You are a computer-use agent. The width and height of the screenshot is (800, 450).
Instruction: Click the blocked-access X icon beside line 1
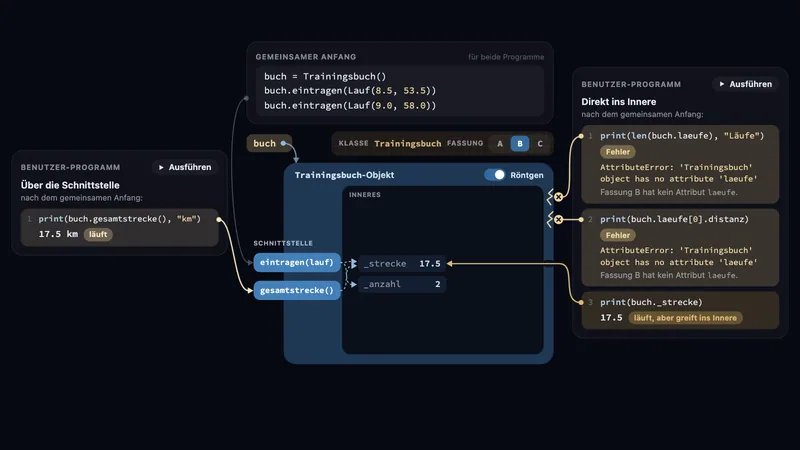[x=559, y=197]
